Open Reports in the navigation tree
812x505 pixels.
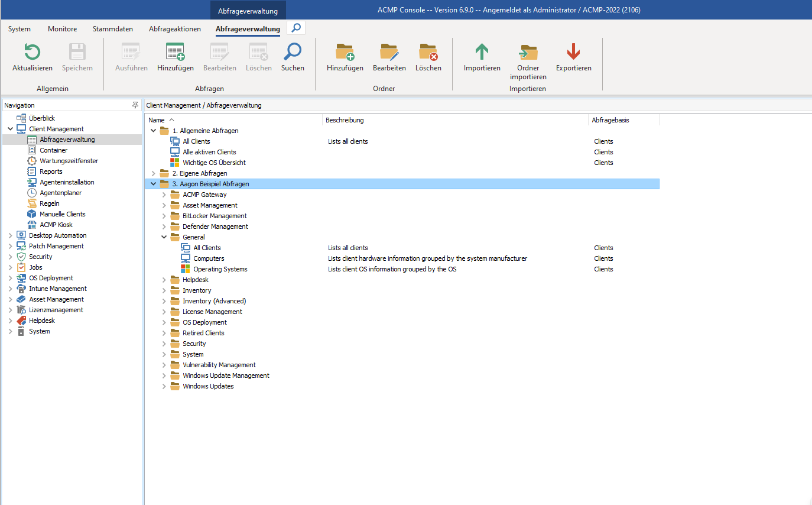pos(51,171)
